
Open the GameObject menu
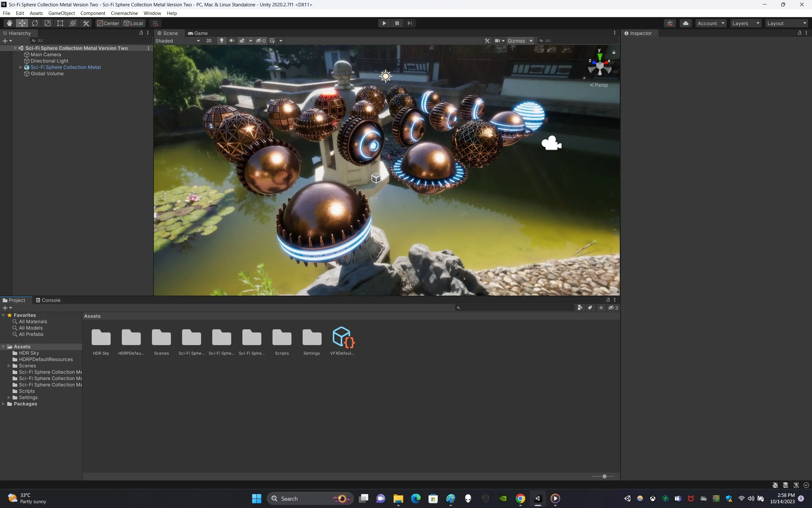coord(62,13)
